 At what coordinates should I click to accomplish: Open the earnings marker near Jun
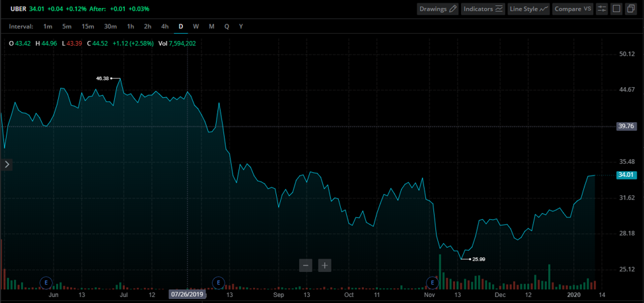click(46, 283)
